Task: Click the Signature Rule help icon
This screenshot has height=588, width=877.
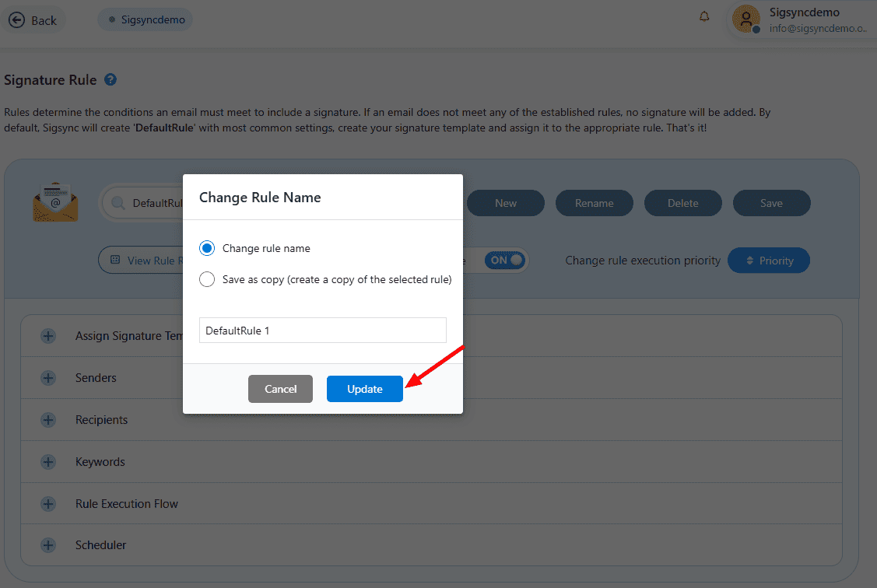Action: (110, 79)
